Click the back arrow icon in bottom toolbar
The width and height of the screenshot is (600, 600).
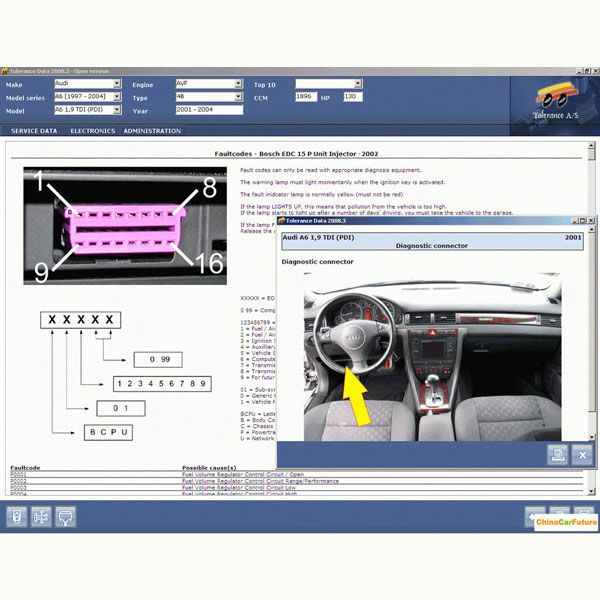[535, 517]
